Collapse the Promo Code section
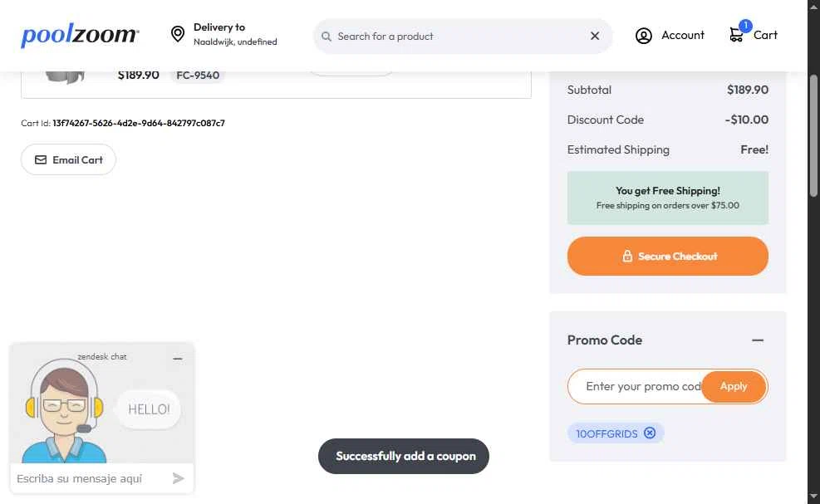820x504 pixels. click(757, 340)
